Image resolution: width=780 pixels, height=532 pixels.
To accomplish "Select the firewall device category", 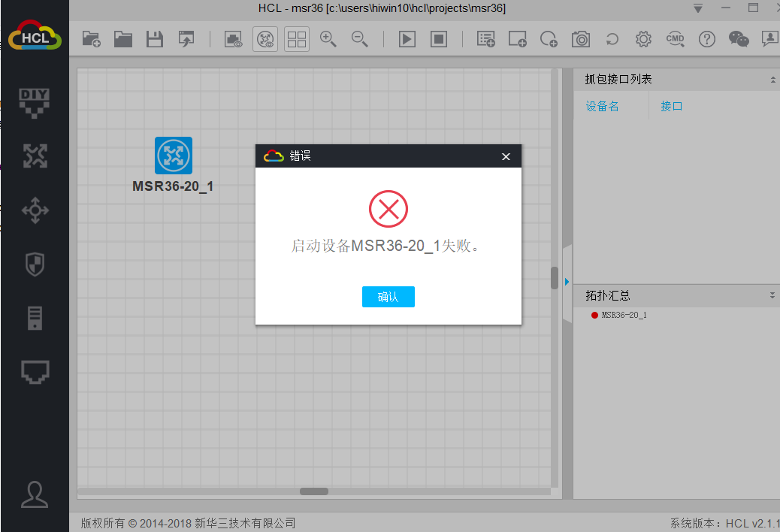I will 35,264.
